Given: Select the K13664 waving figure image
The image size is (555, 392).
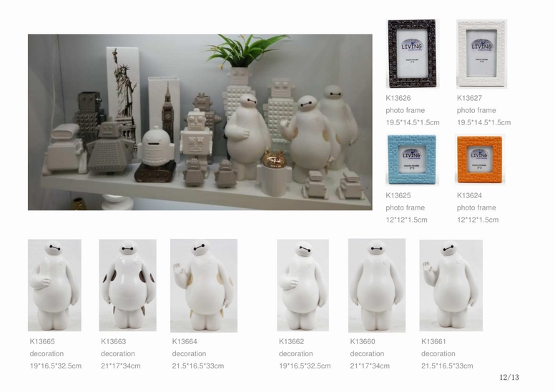Looking at the screenshot, I should (204, 285).
